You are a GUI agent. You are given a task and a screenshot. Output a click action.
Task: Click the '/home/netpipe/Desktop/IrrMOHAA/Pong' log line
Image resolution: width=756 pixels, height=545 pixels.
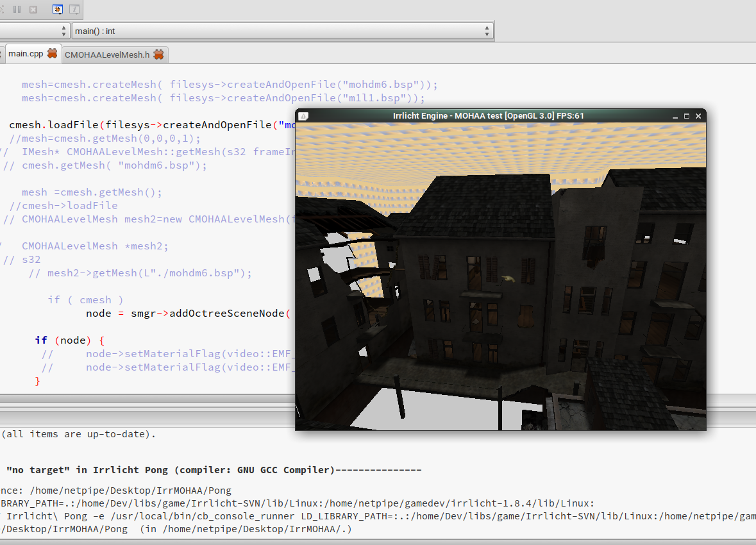pos(115,491)
